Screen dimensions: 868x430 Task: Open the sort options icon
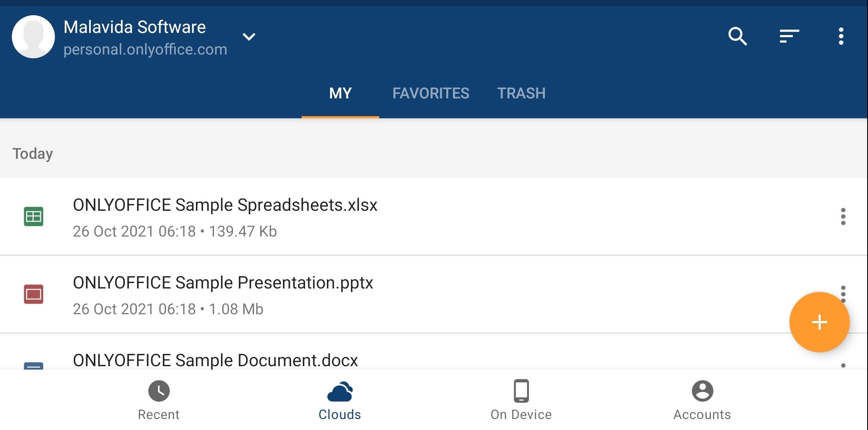[x=789, y=36]
